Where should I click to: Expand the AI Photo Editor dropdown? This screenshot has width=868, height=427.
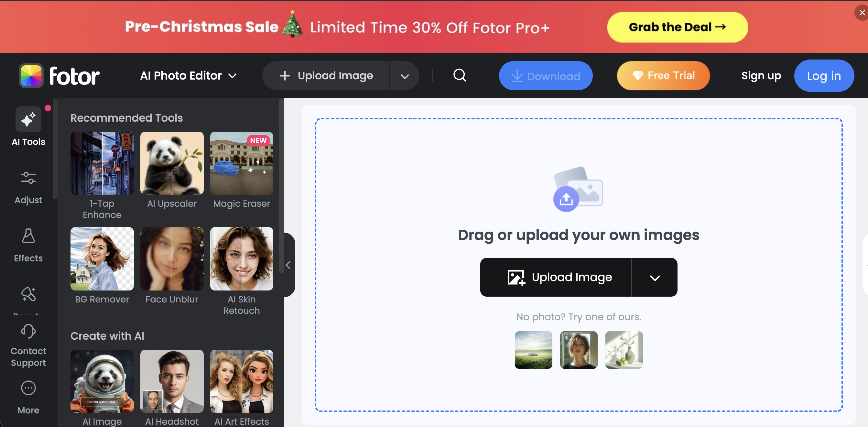188,76
